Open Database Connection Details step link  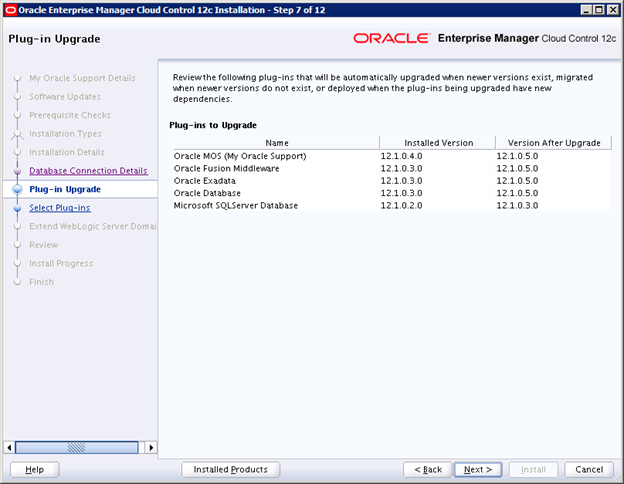88,171
